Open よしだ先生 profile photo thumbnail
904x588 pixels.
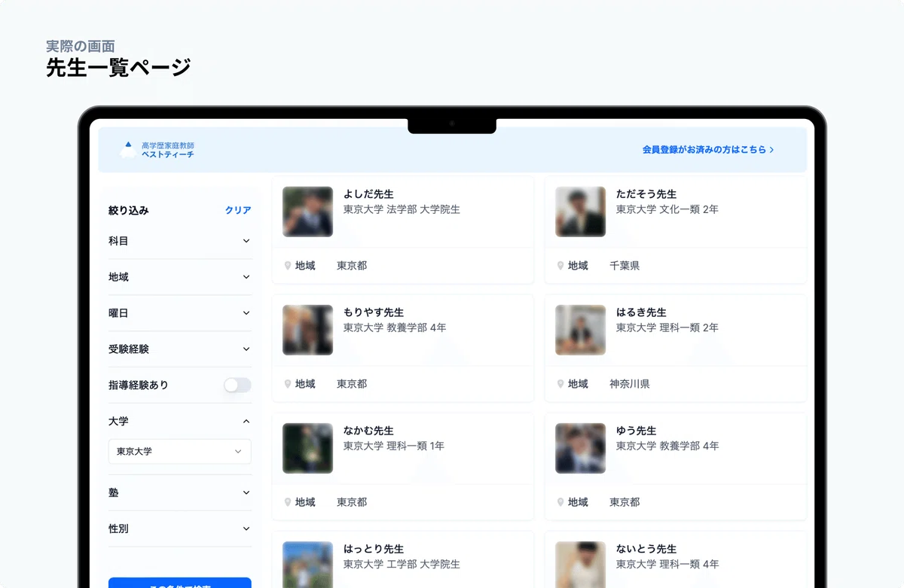(307, 212)
